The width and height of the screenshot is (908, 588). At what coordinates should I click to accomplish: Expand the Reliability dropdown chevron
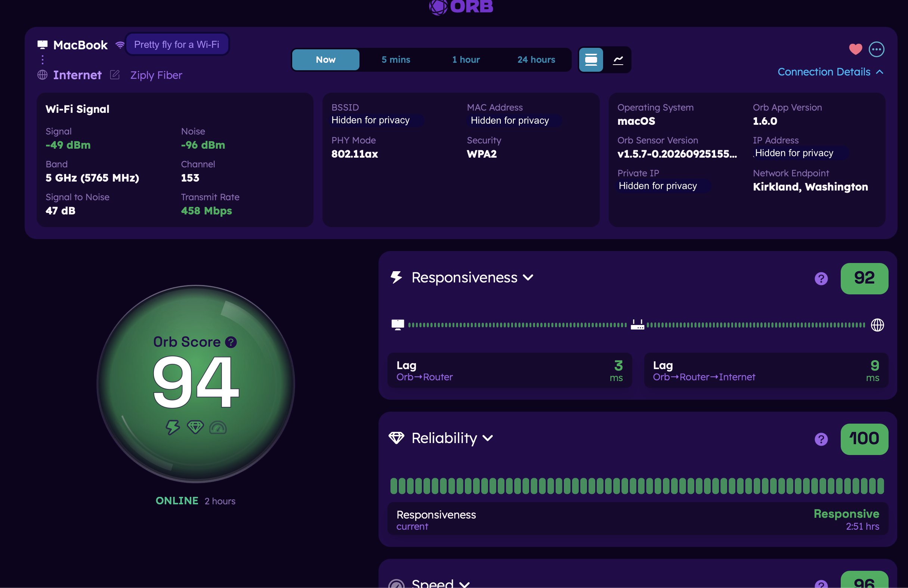click(488, 438)
